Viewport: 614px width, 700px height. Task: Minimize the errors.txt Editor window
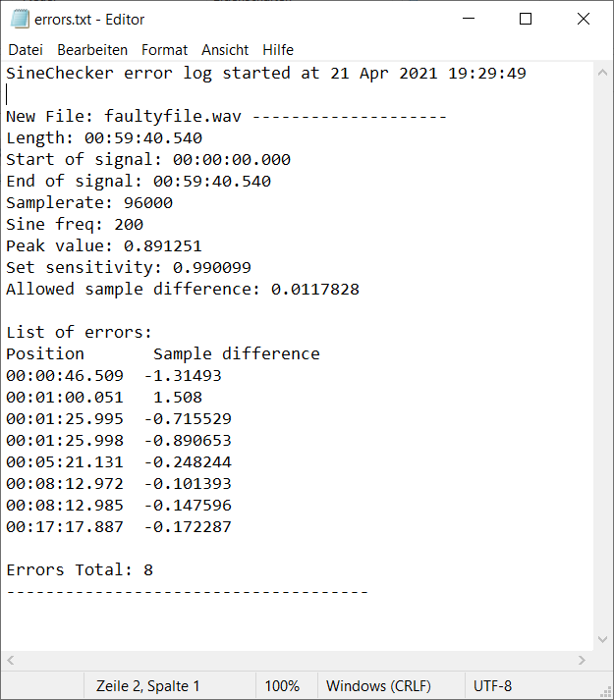click(x=469, y=19)
